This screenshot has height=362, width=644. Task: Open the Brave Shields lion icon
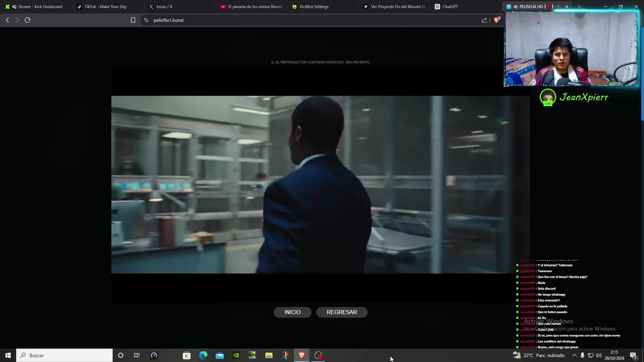pyautogui.click(x=497, y=20)
